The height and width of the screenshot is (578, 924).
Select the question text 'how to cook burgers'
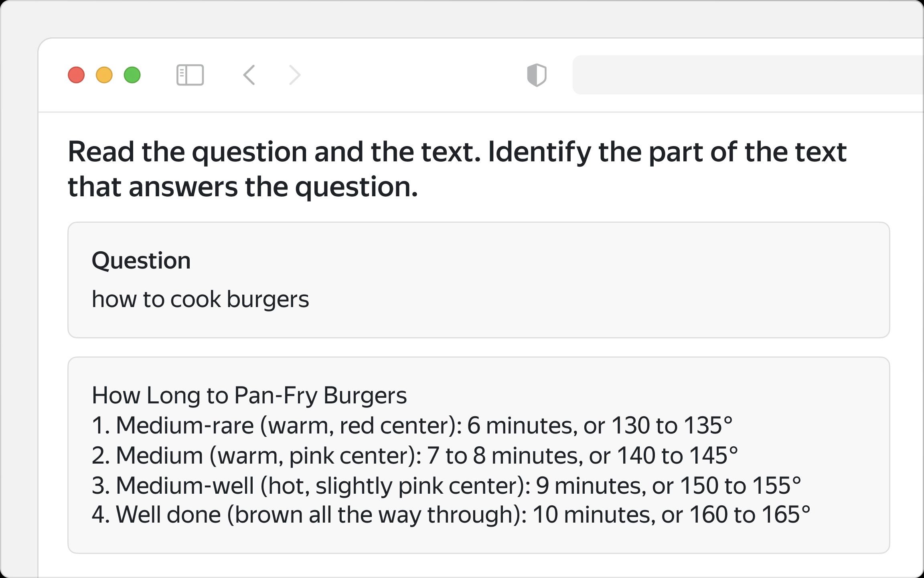[201, 299]
